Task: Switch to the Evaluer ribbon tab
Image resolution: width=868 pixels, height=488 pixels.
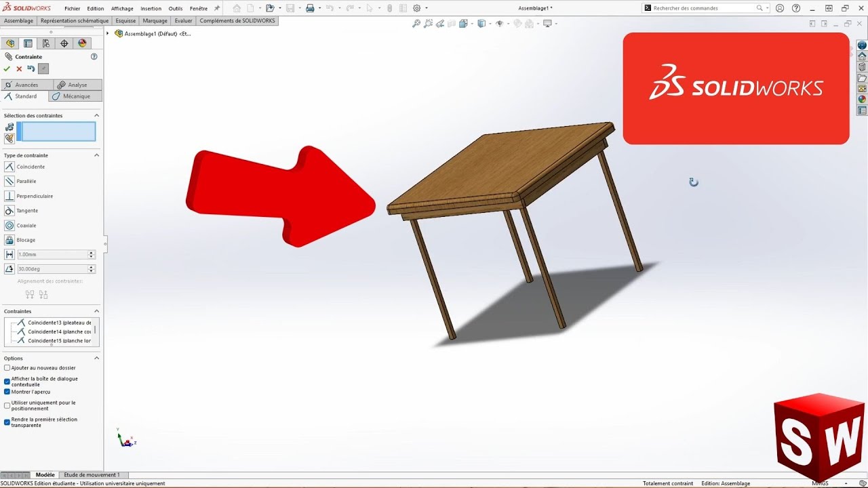Action: click(183, 21)
